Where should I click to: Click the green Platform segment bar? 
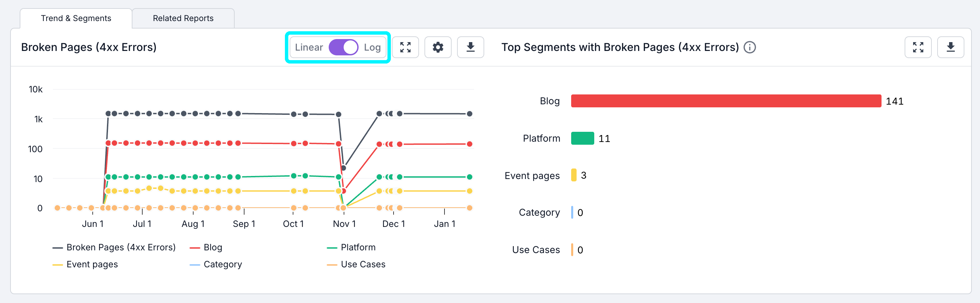click(x=582, y=138)
